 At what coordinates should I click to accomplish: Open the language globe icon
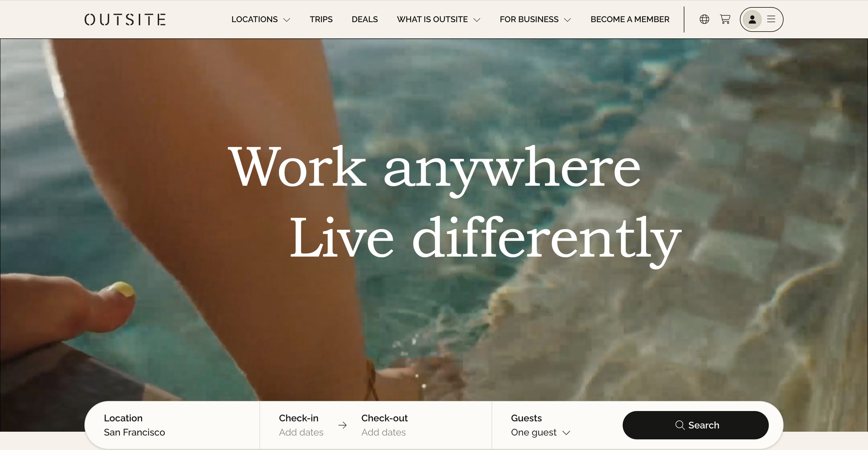[x=704, y=19]
